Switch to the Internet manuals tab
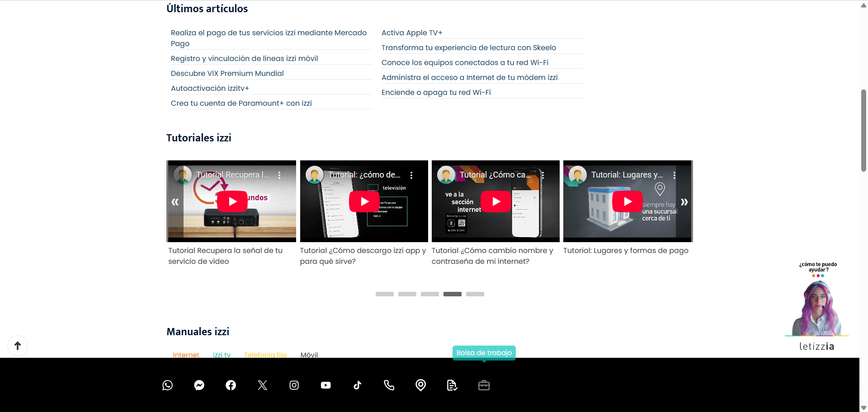This screenshot has width=868, height=412. (x=186, y=355)
